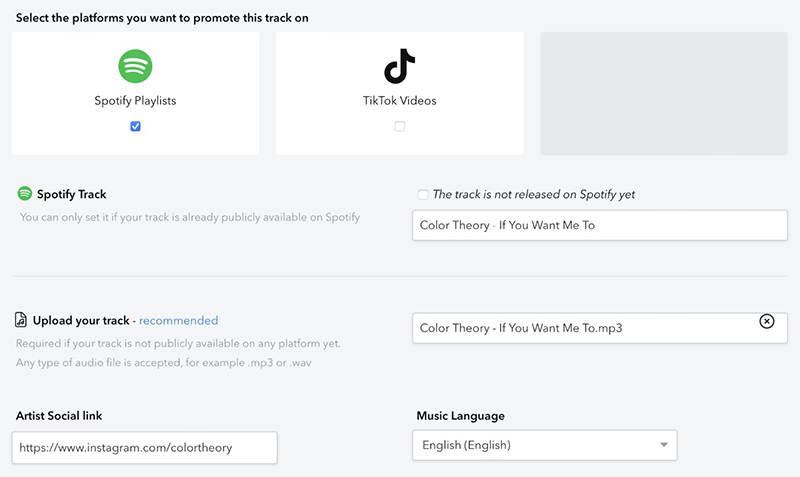
Task: Click the Spotify Track search field
Action: pyautogui.click(x=599, y=225)
